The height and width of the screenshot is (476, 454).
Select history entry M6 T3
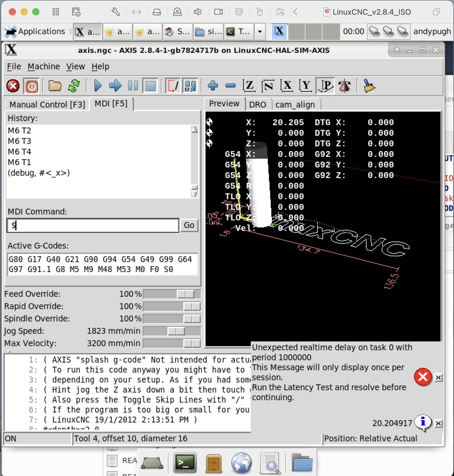point(19,141)
